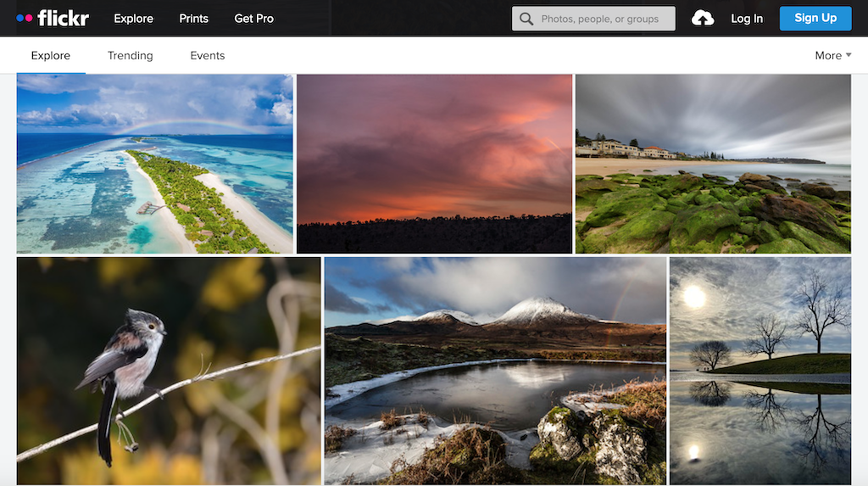Screen dimensions: 868x486
Task: Select the Explore tab
Action: pos(50,55)
